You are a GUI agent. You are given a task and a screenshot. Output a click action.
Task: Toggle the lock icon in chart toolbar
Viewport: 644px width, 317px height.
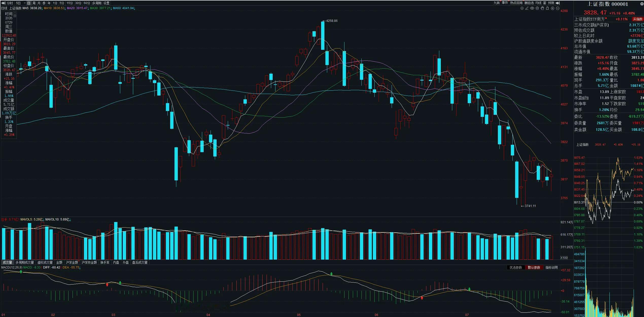pos(547,8)
